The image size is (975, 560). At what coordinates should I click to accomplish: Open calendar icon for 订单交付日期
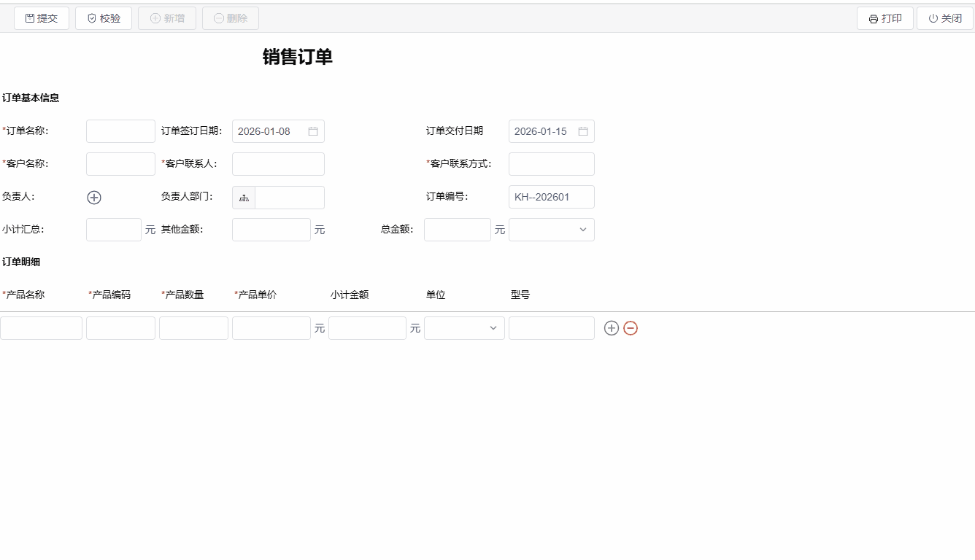pos(583,131)
